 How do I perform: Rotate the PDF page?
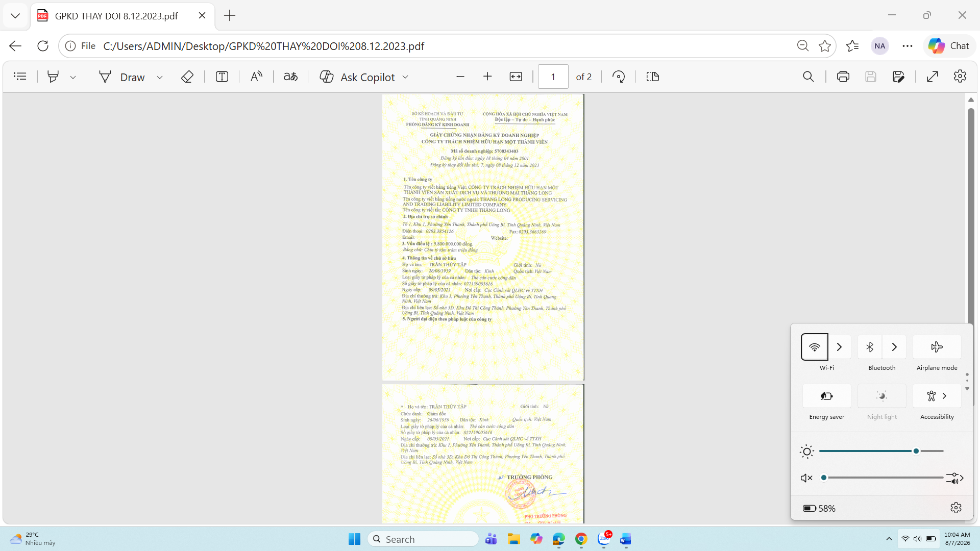[x=619, y=77]
